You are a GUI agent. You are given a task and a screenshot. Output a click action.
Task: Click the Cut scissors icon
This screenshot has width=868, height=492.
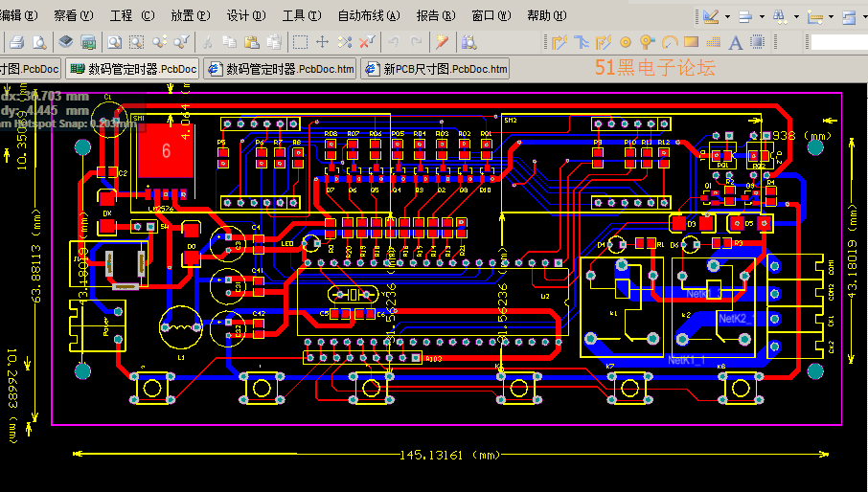[208, 42]
